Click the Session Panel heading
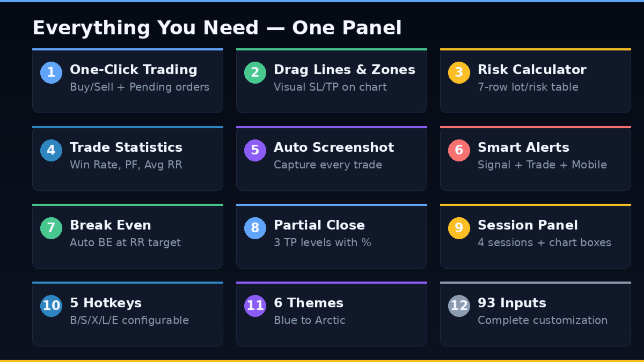644x362 pixels. 528,225
